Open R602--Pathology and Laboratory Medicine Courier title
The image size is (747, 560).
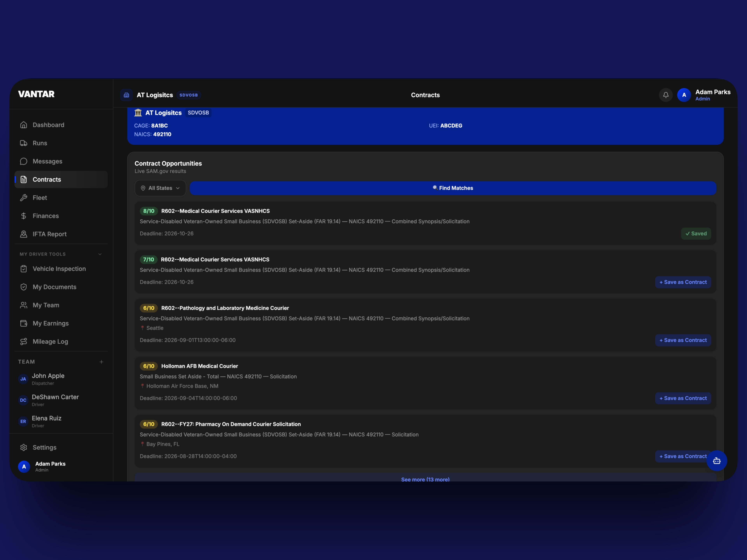(x=225, y=308)
